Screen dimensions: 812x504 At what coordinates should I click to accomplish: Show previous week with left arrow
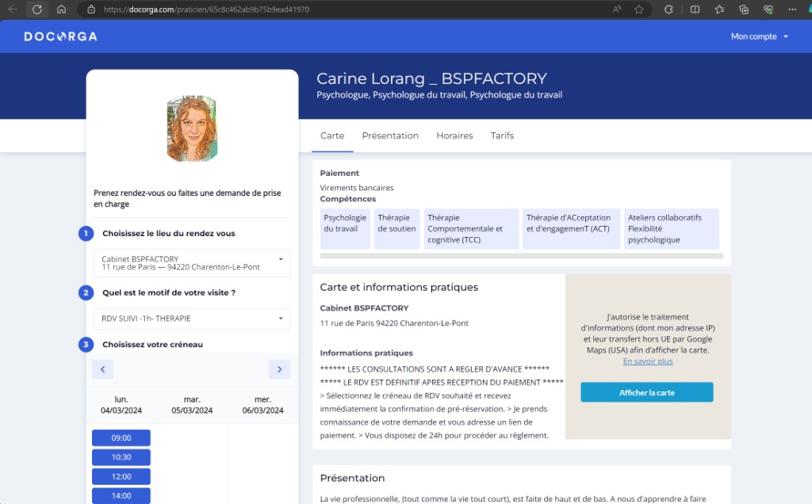(x=102, y=369)
